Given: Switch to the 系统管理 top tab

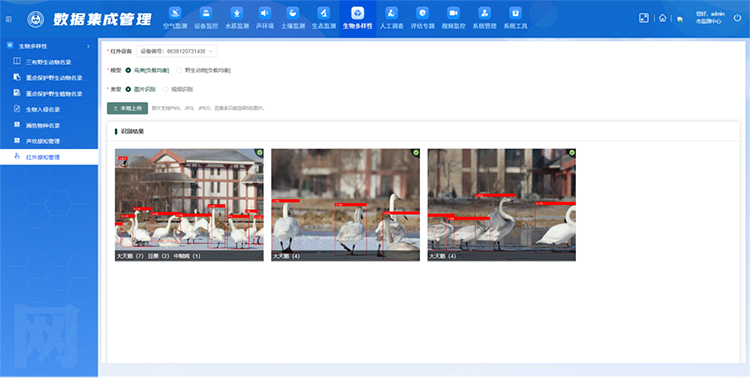Looking at the screenshot, I should 484,19.
